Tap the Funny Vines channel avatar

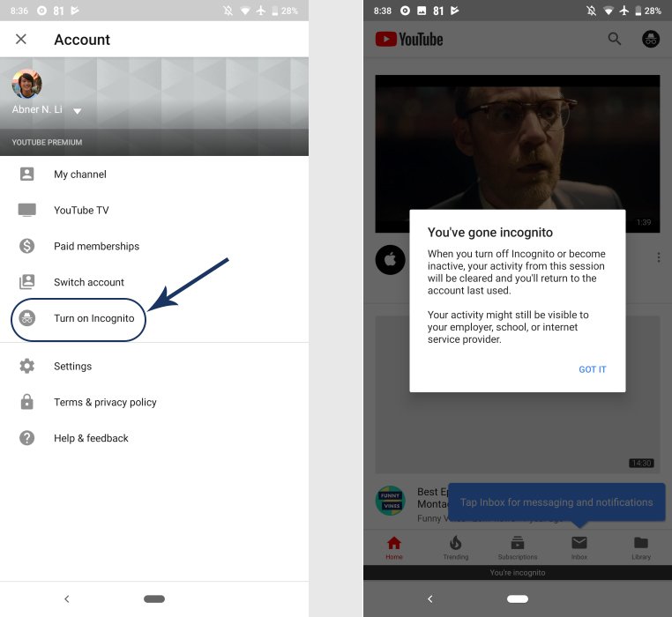(390, 501)
